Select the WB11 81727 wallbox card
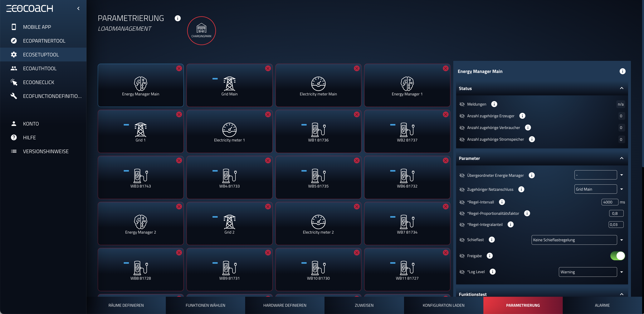Viewport: 644px width, 314px height. coord(407,269)
